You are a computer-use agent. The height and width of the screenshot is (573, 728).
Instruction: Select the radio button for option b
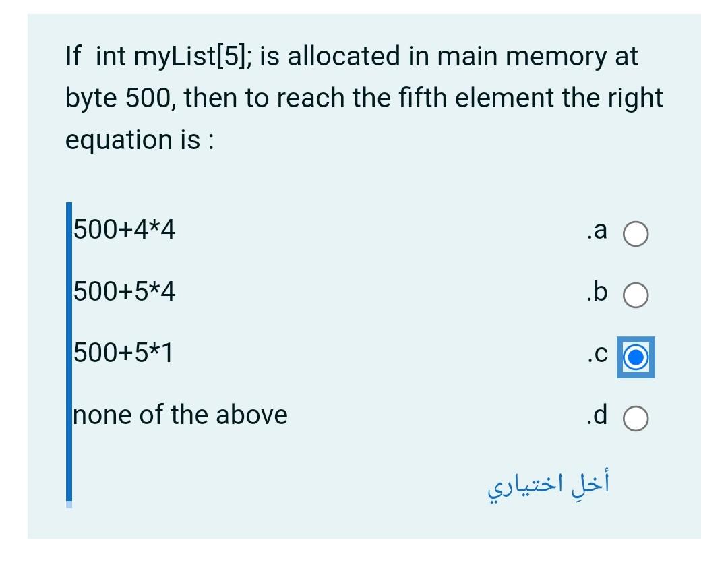click(x=636, y=295)
